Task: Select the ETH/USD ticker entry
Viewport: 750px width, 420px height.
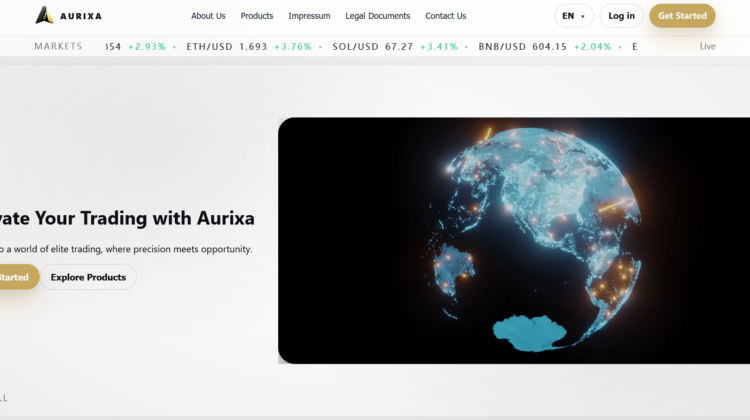Action: coord(249,46)
